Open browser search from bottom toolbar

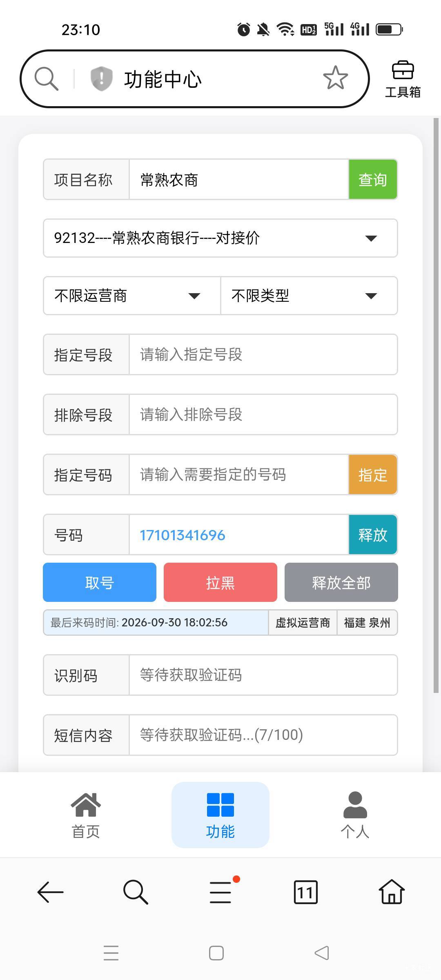(x=136, y=892)
